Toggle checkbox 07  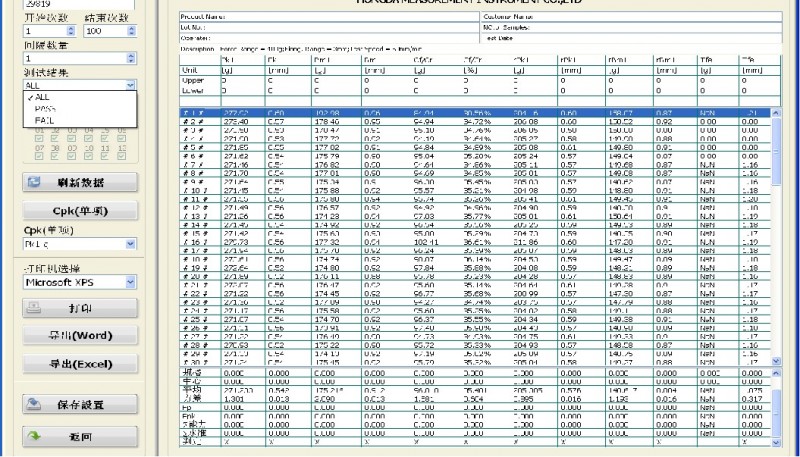(x=39, y=156)
